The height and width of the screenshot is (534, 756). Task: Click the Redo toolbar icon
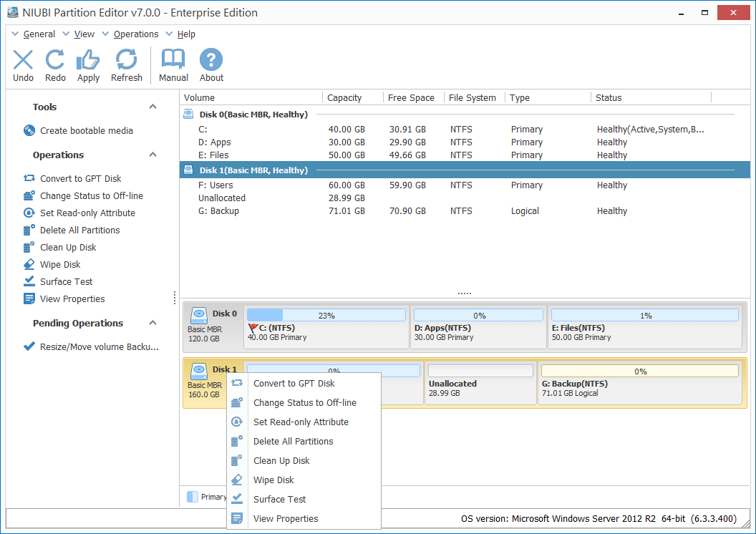(55, 59)
